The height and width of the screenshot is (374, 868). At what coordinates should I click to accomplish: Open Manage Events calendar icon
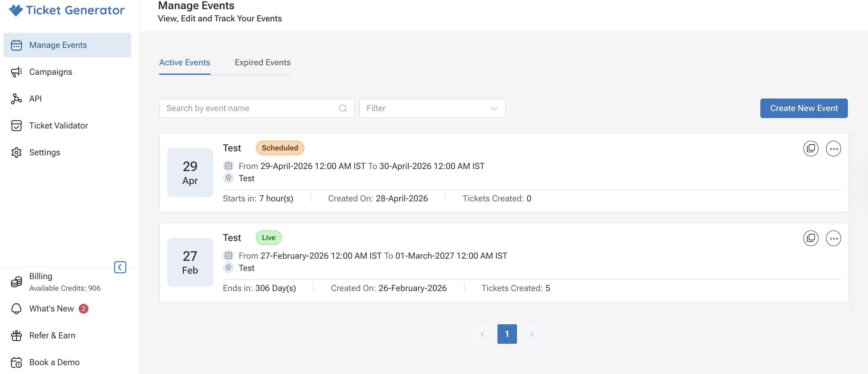[16, 45]
